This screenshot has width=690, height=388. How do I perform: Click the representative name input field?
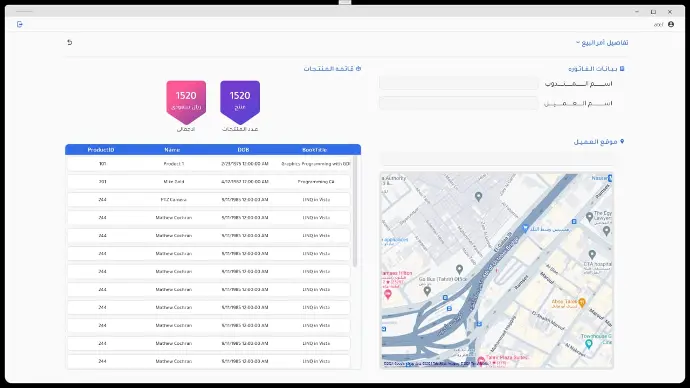[x=459, y=83]
